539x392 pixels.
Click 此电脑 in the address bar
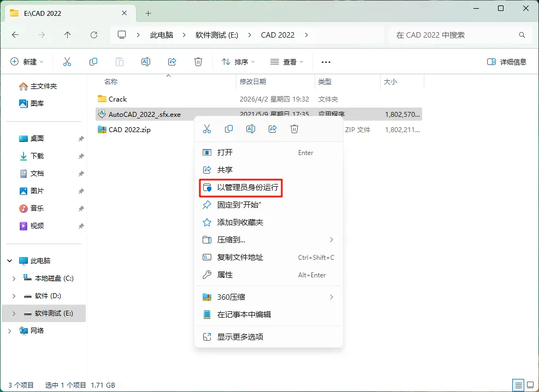pyautogui.click(x=162, y=35)
